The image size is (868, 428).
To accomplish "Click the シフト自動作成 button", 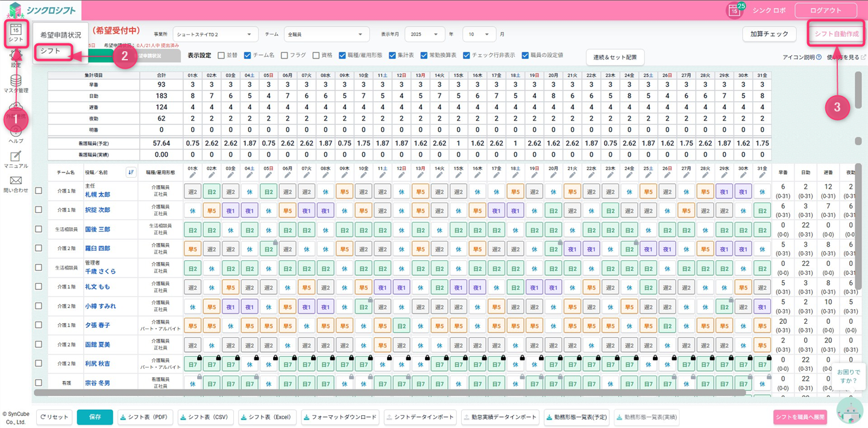I will tap(836, 34).
